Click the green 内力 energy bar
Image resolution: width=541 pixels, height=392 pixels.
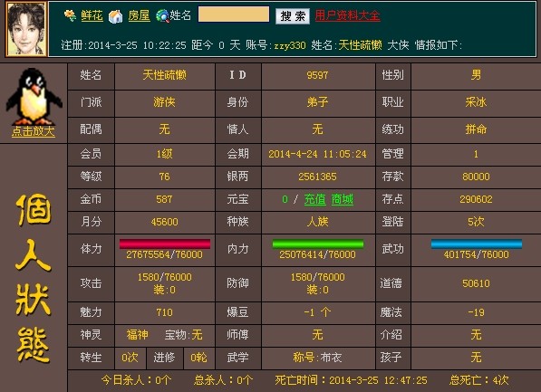coord(318,244)
